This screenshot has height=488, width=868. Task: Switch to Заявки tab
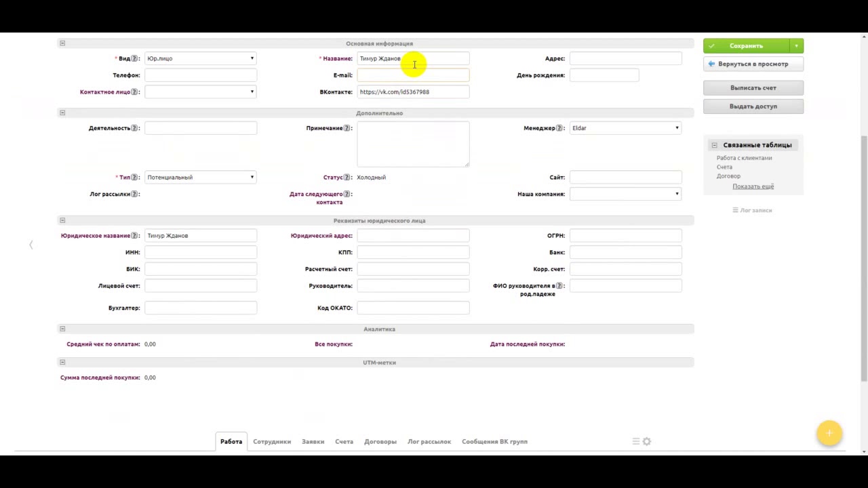pos(313,441)
